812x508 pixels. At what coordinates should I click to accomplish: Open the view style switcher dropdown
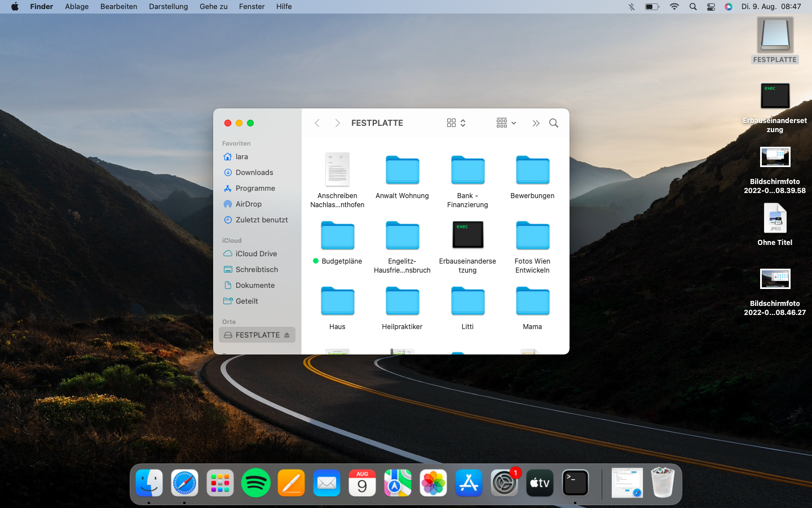point(455,122)
